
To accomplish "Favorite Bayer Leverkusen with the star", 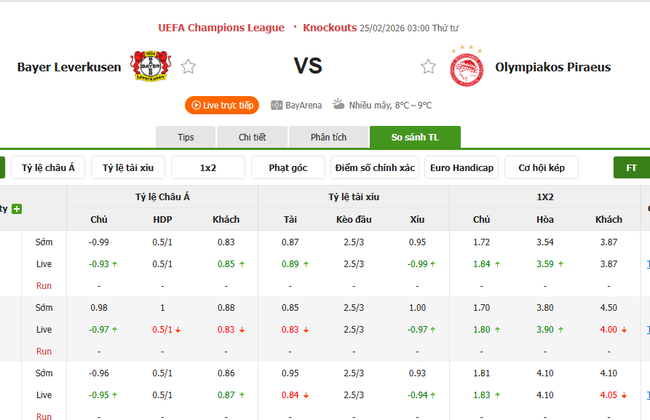I will pos(188,67).
